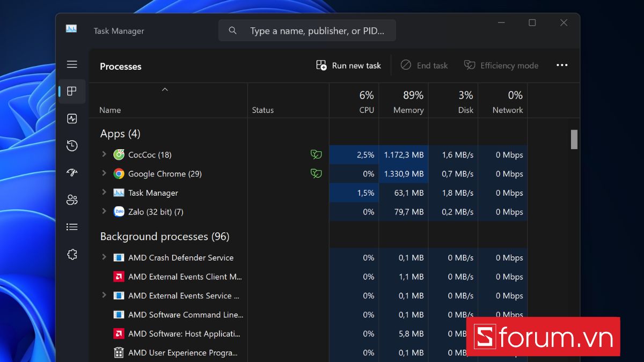644x362 pixels.
Task: Click the CocCoc browser icon
Action: click(x=119, y=154)
